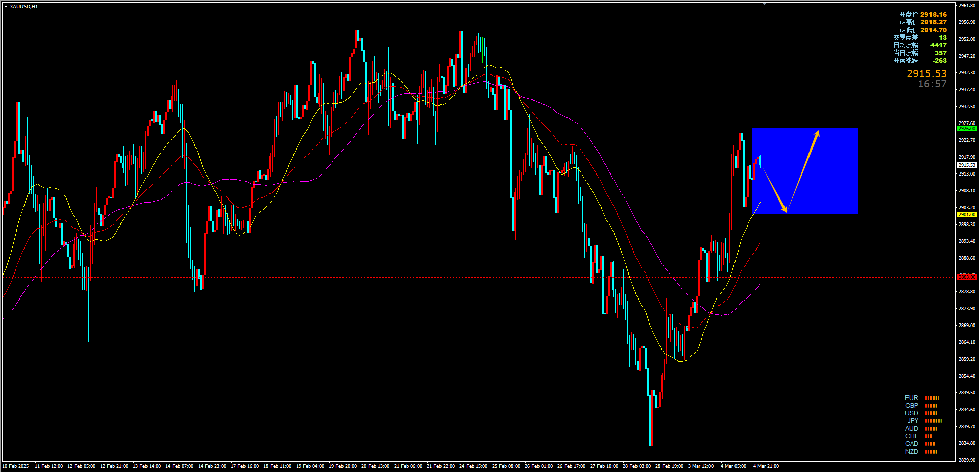Click the chart shift triangle marker at top
Image resolution: width=980 pixels, height=473 pixels.
[764, 4]
